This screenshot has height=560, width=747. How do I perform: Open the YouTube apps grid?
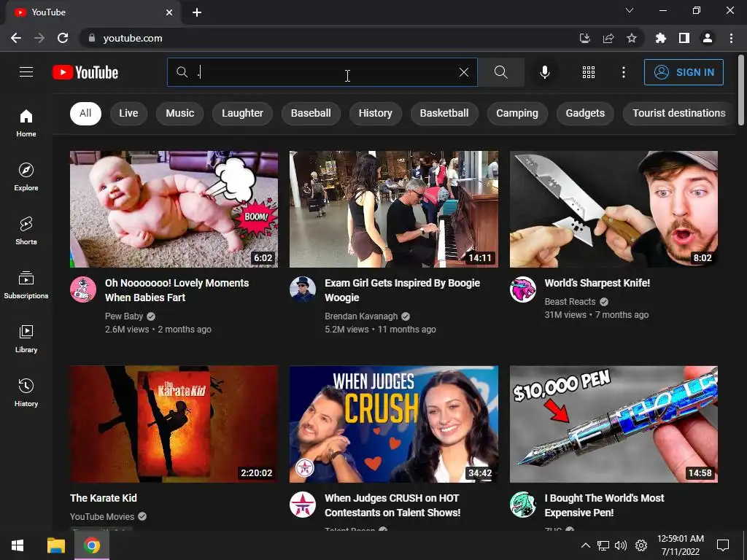point(589,72)
